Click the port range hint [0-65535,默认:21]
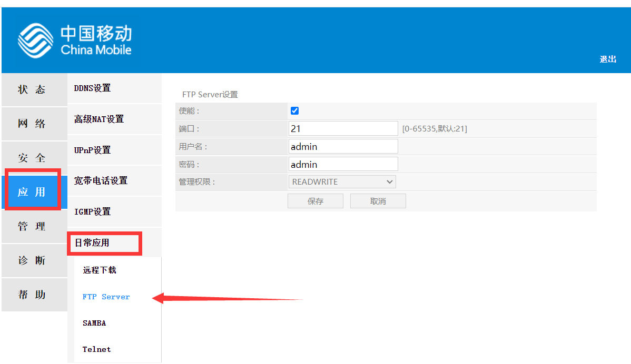This screenshot has width=631, height=364. click(x=435, y=128)
